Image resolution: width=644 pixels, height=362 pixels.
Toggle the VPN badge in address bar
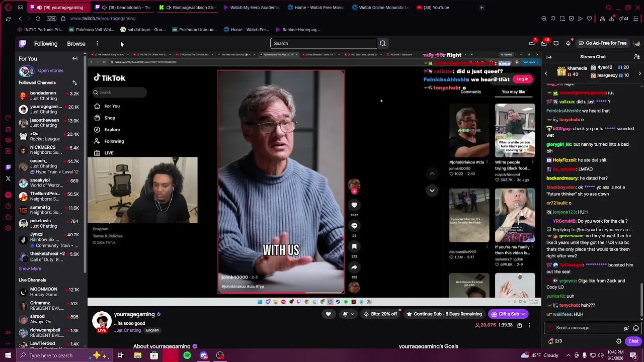[51, 19]
